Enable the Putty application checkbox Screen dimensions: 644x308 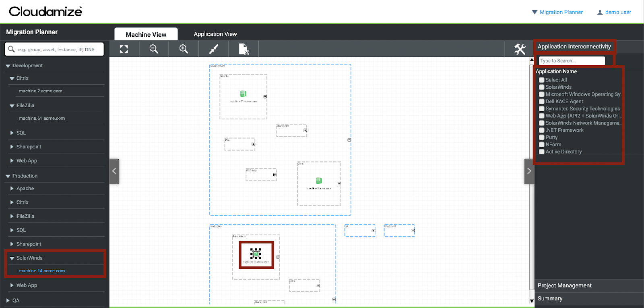542,137
